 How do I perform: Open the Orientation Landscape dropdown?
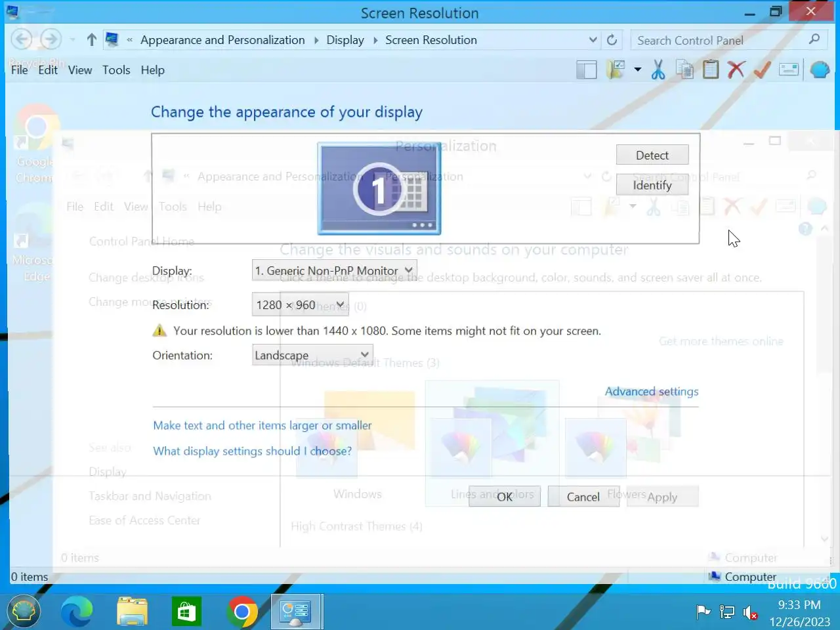[x=312, y=355]
